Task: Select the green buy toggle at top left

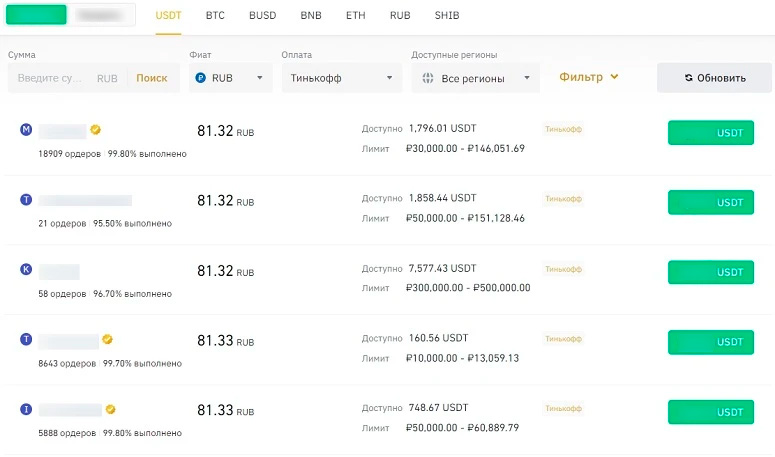Action: (36, 14)
